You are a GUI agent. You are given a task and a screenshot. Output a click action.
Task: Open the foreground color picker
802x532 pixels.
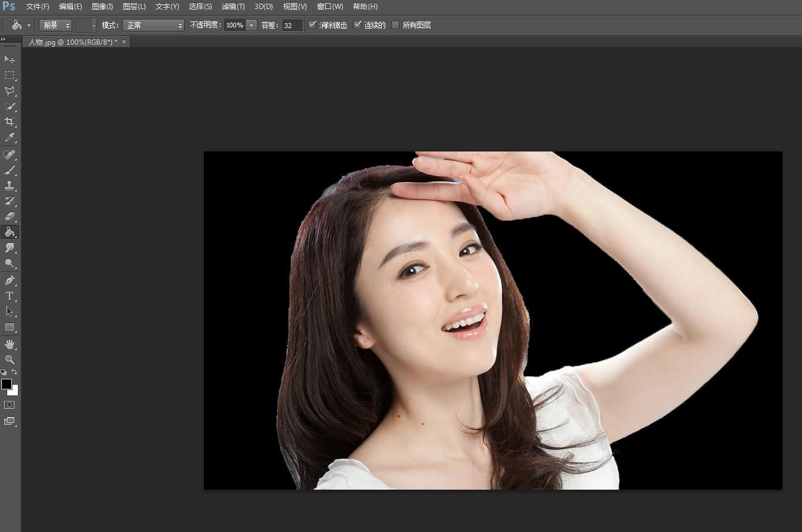pos(6,383)
